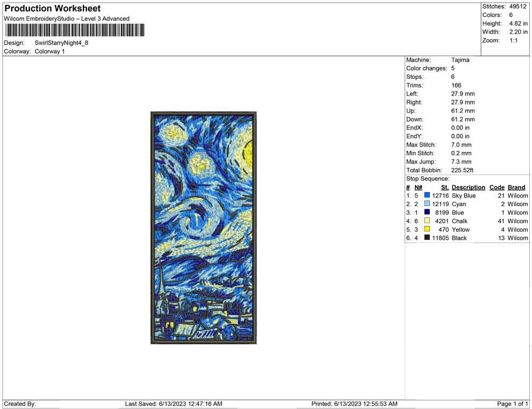The height and width of the screenshot is (409, 532).
Task: Click the EndX value 0.00 in
Action: 460,128
